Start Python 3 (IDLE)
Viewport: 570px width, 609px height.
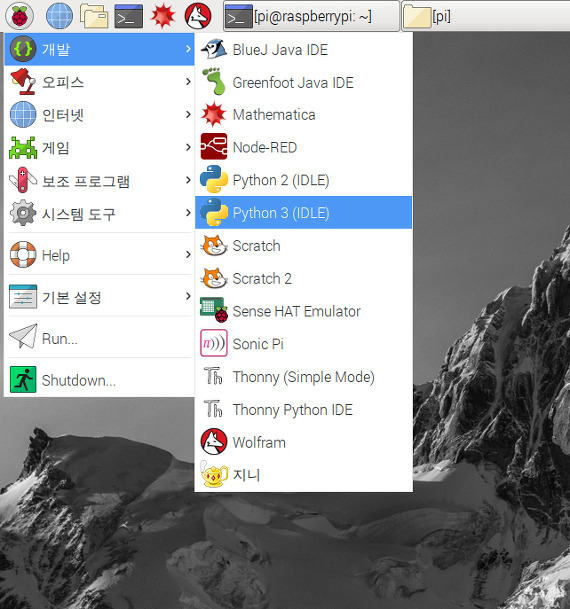coord(303,212)
